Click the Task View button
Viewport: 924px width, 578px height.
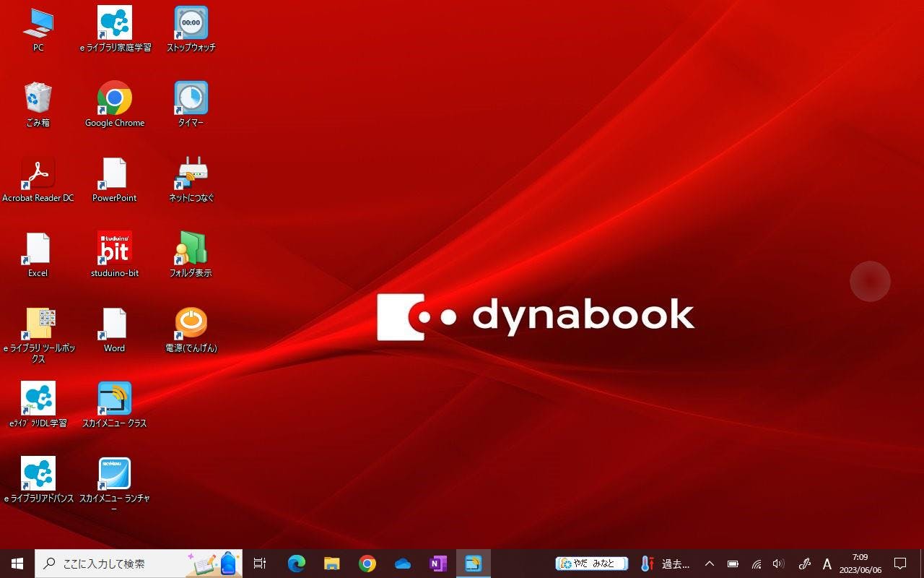click(260, 564)
